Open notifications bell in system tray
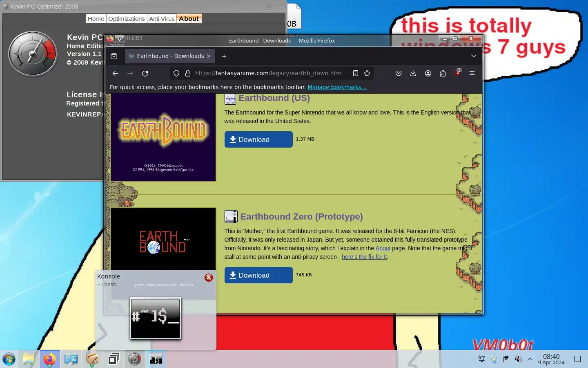This screenshot has height=368, width=588. [482, 359]
